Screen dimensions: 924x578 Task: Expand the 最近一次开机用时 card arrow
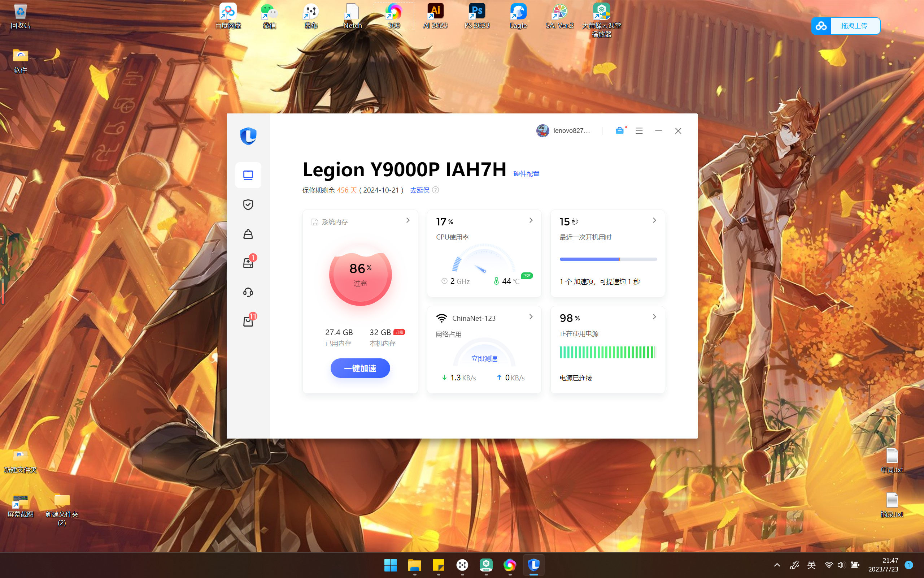654,220
